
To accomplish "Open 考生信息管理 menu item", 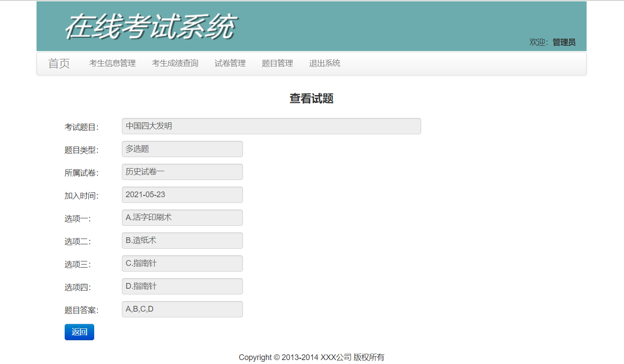I will tap(112, 63).
